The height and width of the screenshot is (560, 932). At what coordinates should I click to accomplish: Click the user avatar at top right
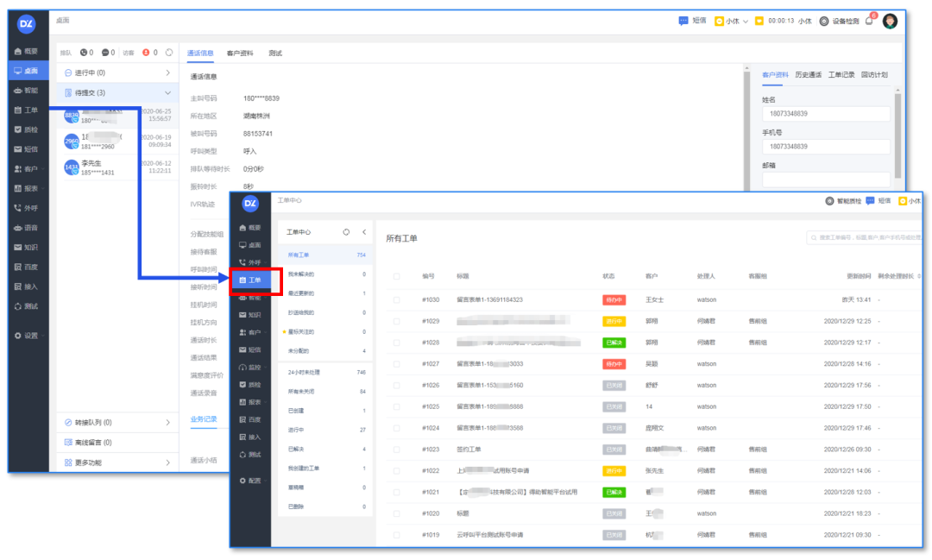click(890, 21)
